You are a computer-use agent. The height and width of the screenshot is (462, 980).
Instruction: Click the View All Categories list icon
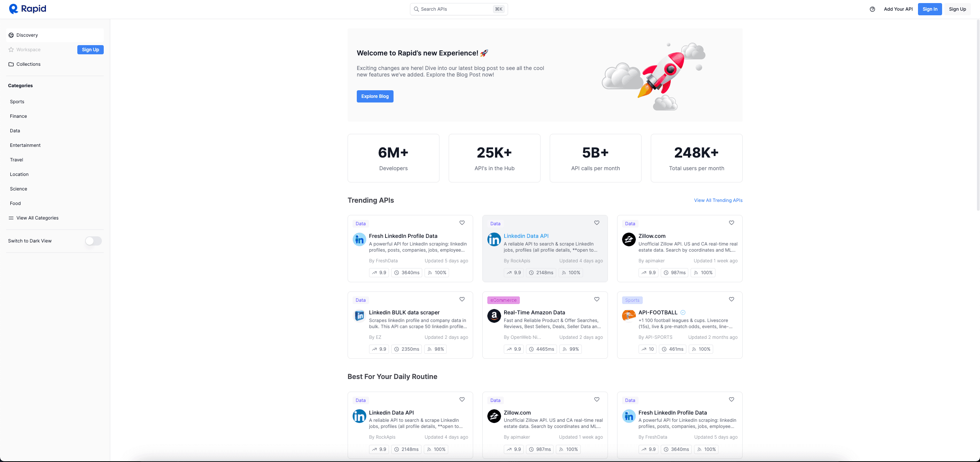(11, 218)
